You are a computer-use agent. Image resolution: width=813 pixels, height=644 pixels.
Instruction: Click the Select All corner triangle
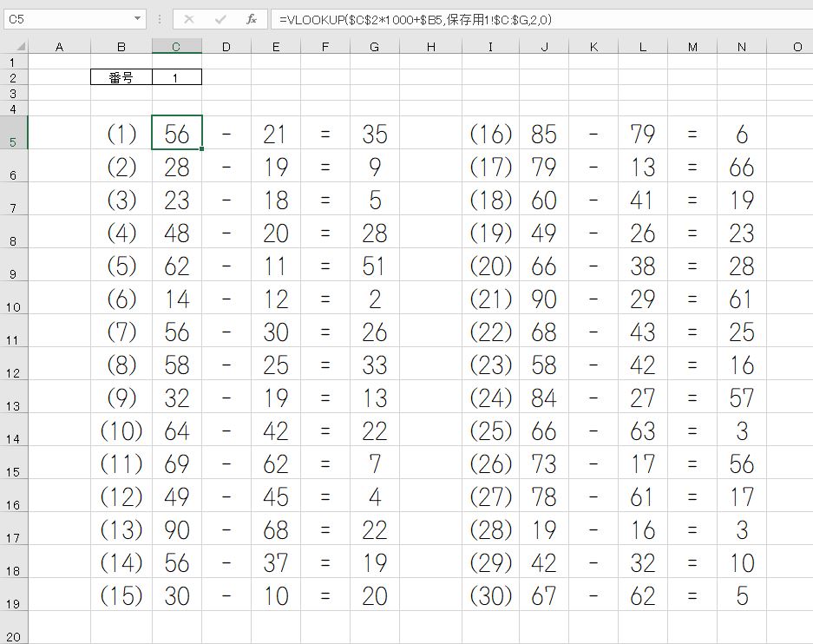(x=20, y=47)
